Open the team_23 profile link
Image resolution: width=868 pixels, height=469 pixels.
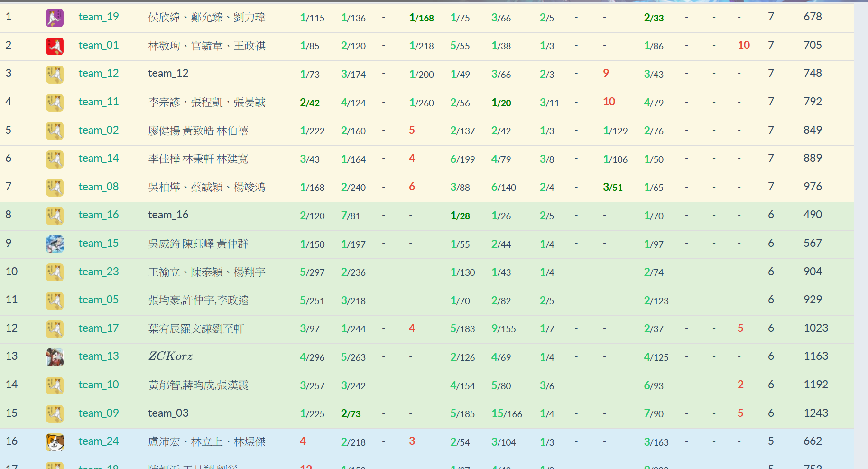pyautogui.click(x=99, y=272)
